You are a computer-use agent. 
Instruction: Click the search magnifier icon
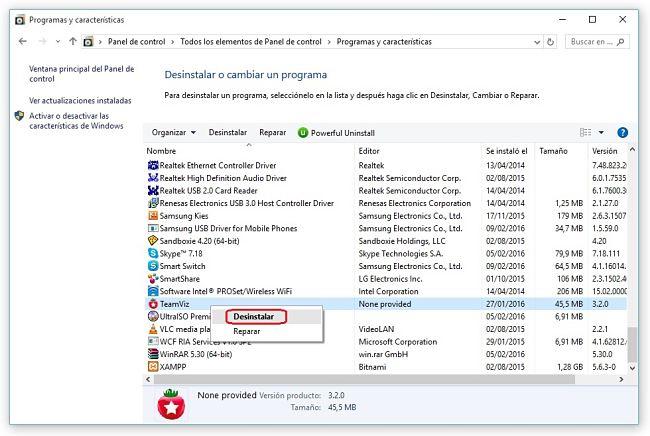pos(621,42)
